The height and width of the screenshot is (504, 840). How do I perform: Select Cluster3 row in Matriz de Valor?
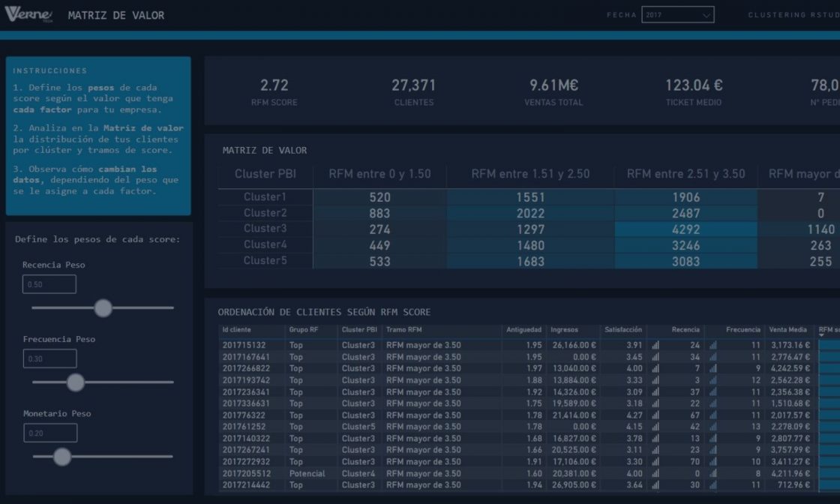265,229
